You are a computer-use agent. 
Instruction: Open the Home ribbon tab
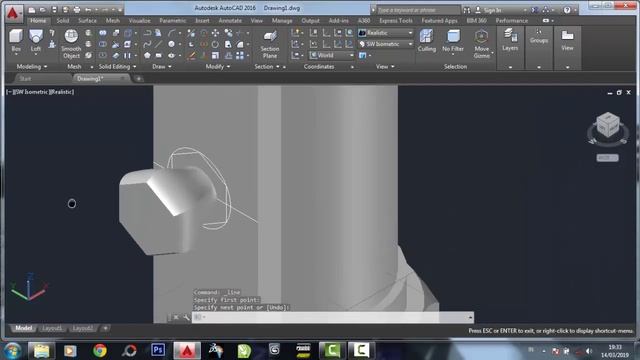pos(38,20)
